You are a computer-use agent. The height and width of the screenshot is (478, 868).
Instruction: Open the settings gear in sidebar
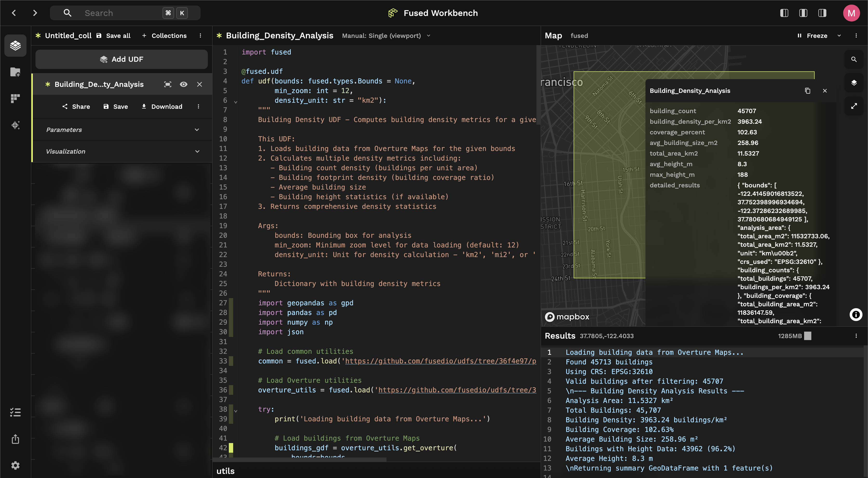click(x=15, y=465)
